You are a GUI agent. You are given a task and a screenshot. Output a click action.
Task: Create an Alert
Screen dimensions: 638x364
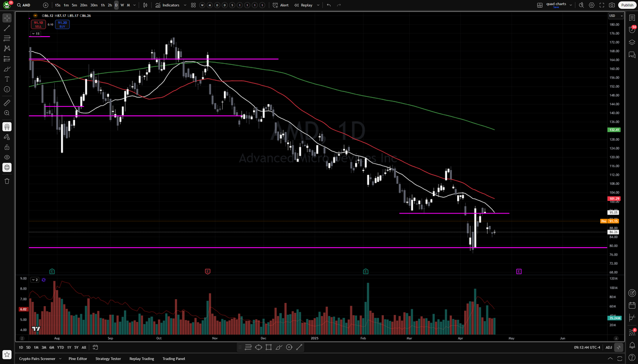pyautogui.click(x=281, y=5)
